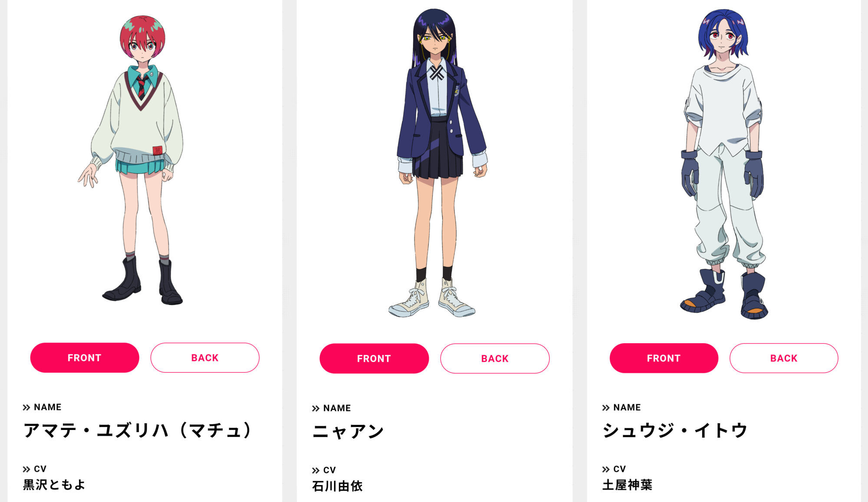Select name text アマテ・ユズリハ（マチュ）
Viewport: 868px width, 502px height.
[x=138, y=430]
